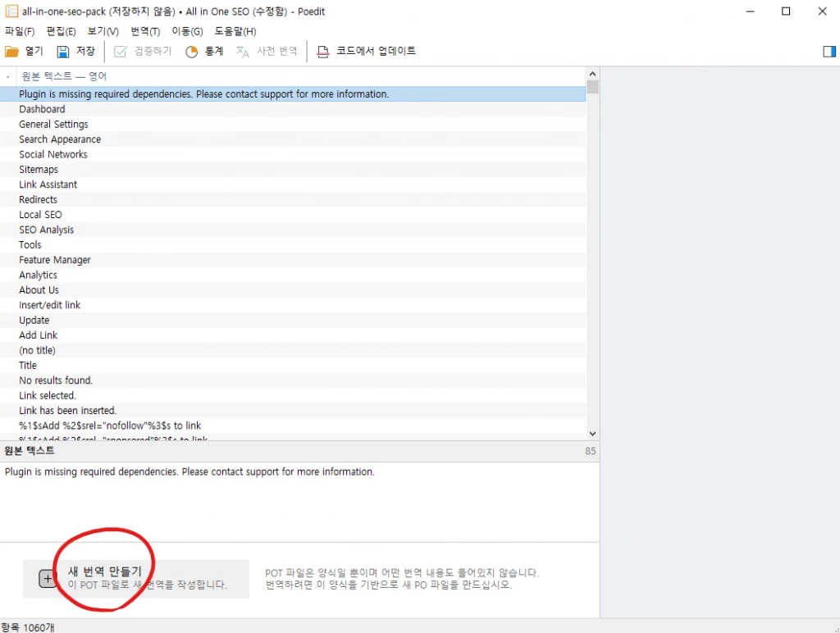Image resolution: width=840 pixels, height=633 pixels.
Task: Select the 'Link selected.' row
Action: coord(293,396)
